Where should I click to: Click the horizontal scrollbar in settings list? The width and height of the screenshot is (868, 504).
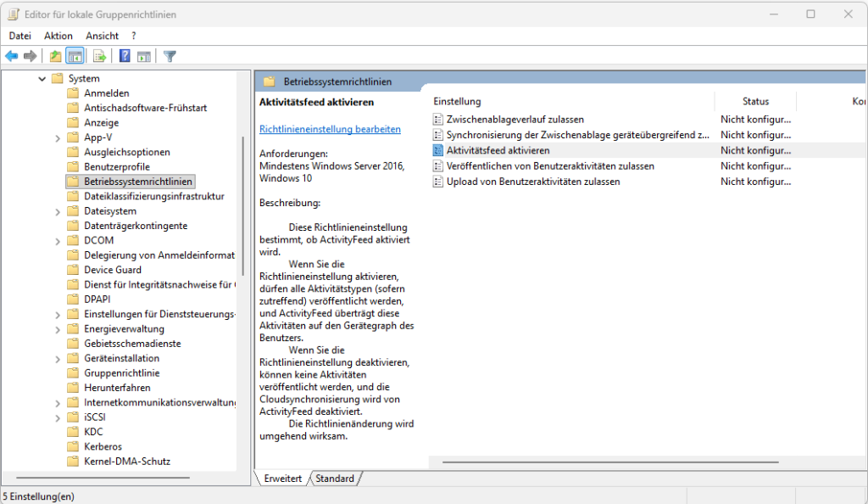[x=610, y=462]
